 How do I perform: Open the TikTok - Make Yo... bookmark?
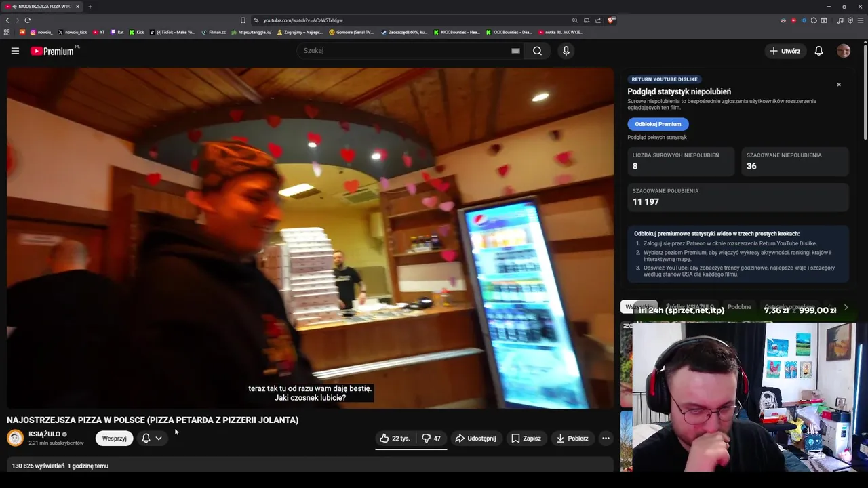click(173, 32)
